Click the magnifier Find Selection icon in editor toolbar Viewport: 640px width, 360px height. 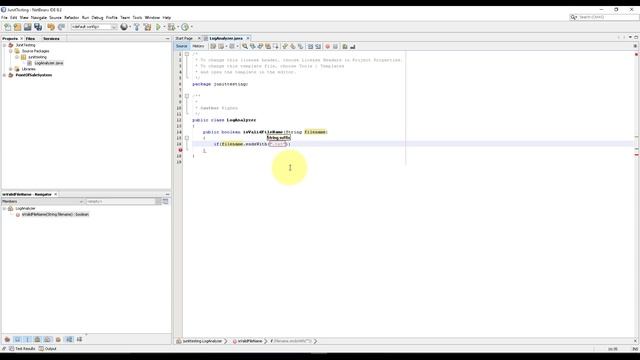(x=245, y=47)
